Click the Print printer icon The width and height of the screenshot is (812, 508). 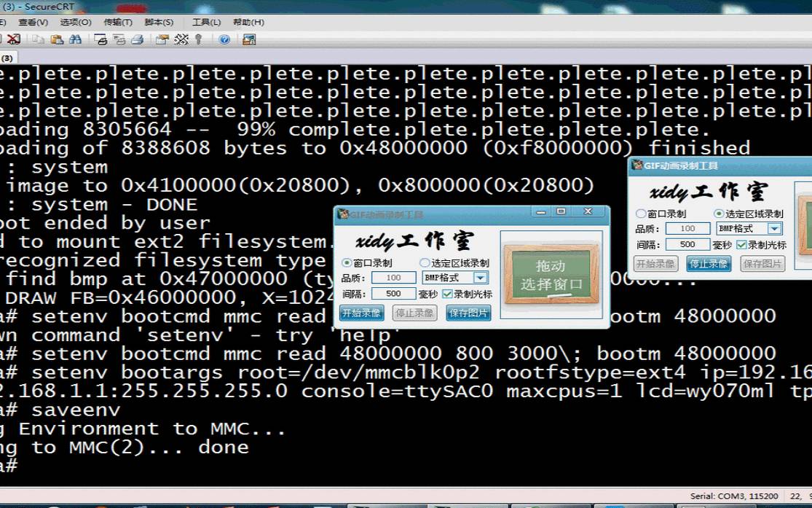[137, 39]
